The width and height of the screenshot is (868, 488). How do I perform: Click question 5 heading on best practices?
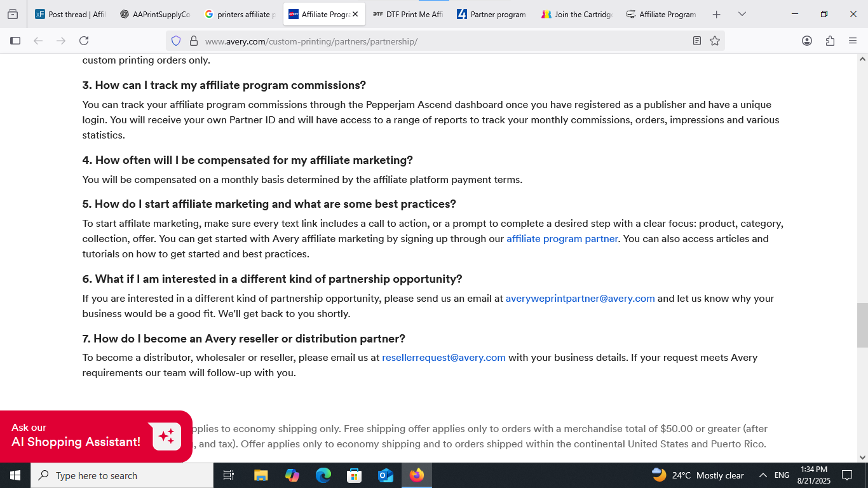[269, 204]
